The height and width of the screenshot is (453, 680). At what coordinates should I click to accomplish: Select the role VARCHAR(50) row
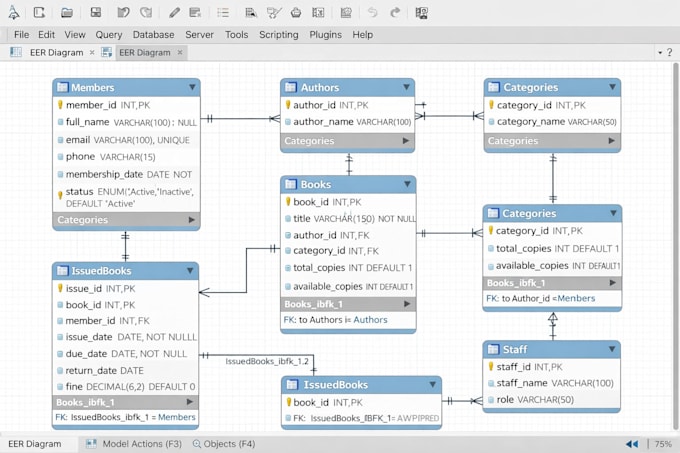coord(552,400)
